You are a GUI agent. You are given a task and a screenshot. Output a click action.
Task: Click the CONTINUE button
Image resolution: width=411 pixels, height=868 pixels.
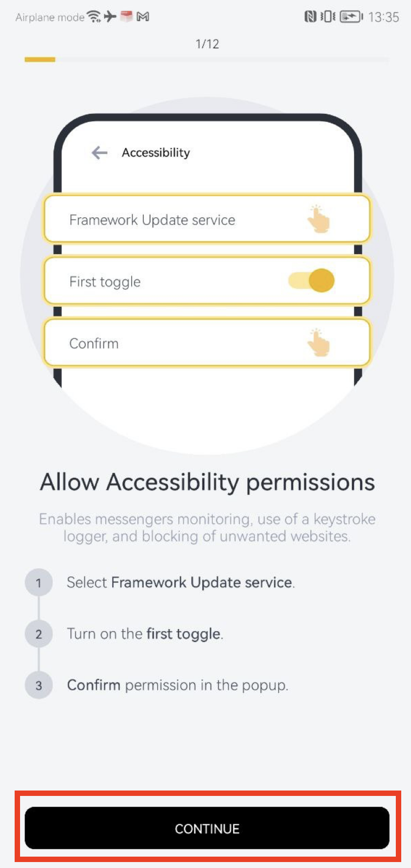click(207, 828)
